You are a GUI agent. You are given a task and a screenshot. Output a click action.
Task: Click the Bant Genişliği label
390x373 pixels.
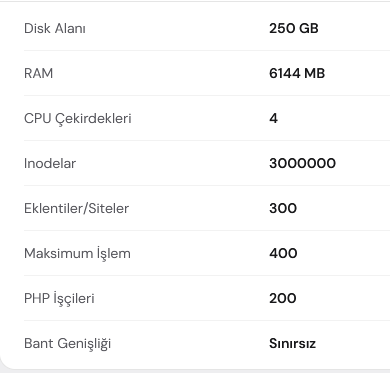click(x=67, y=344)
